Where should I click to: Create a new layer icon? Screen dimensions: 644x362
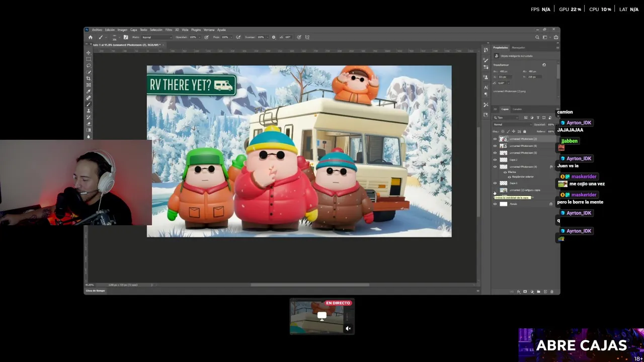click(x=545, y=292)
